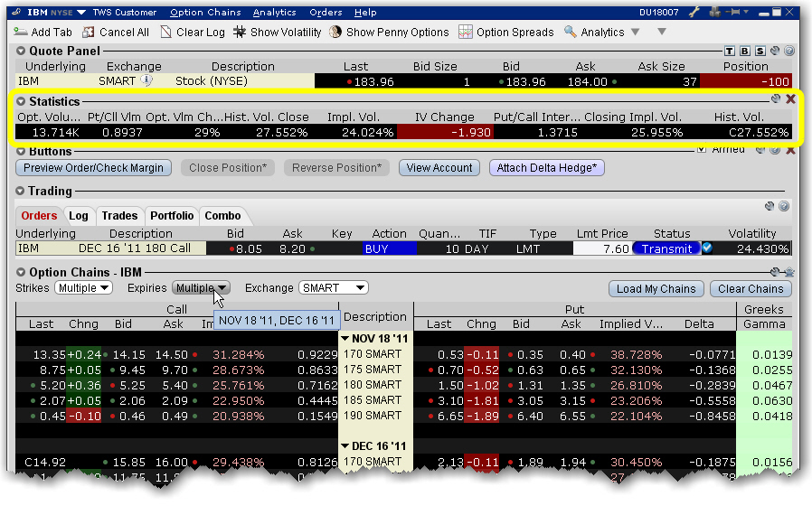Click the Load My Chains button

pyautogui.click(x=656, y=289)
